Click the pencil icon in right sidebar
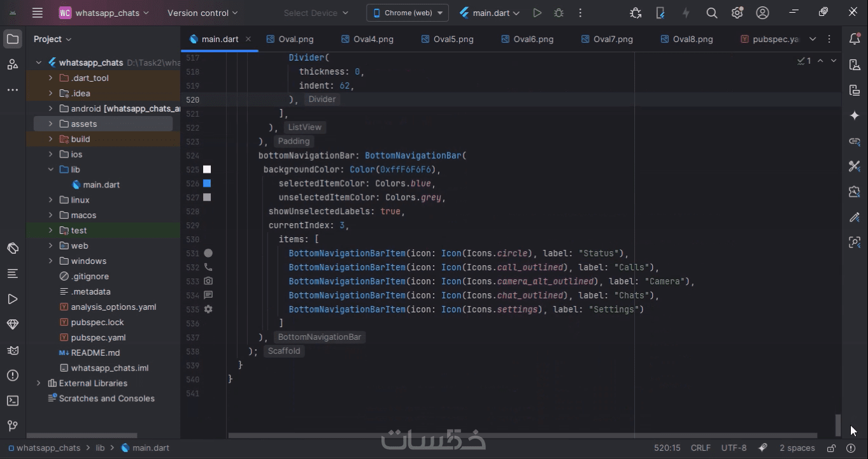Image resolution: width=868 pixels, height=459 pixels. 855,217
